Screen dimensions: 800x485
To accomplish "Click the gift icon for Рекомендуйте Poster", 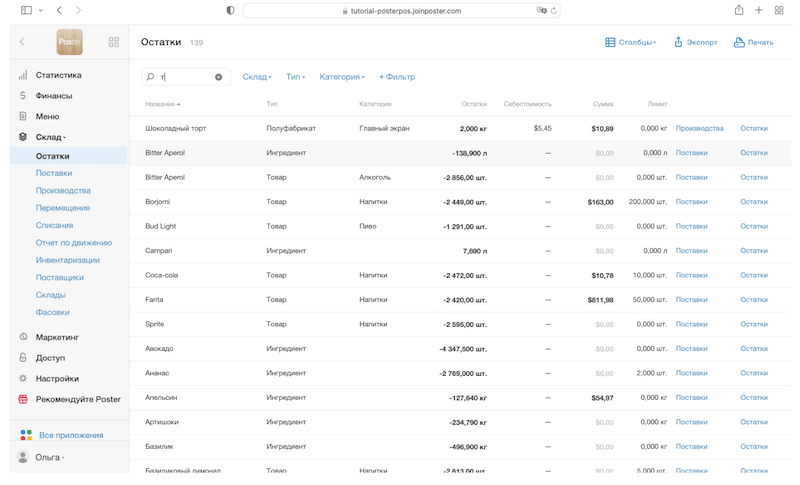I will tap(23, 399).
